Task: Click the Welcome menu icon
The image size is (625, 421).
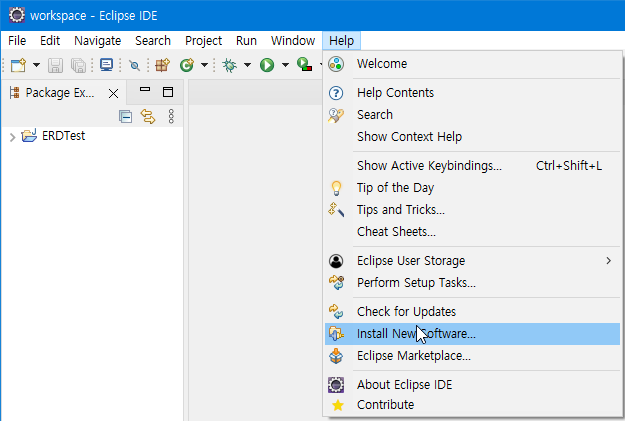Action: pyautogui.click(x=336, y=64)
